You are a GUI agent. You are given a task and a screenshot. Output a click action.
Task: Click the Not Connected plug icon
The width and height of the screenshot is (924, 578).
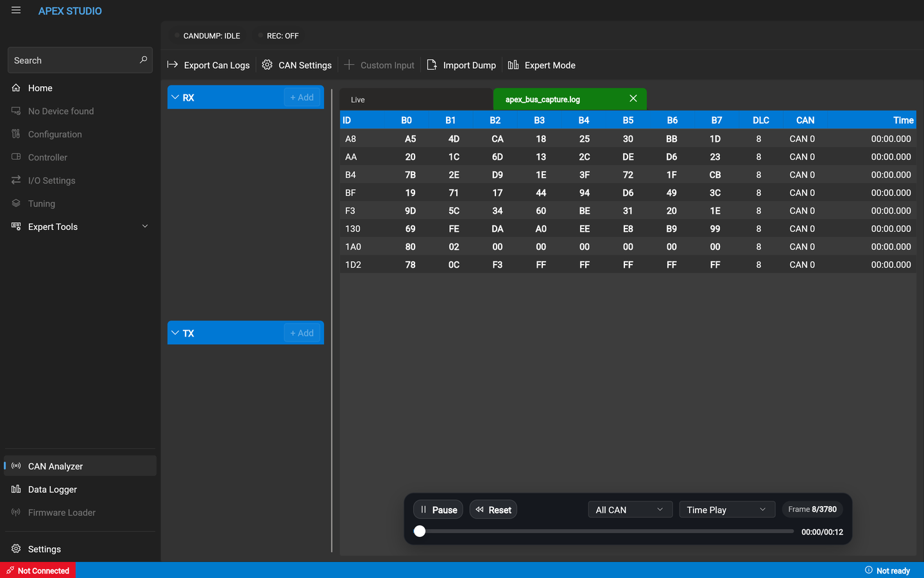tap(10, 570)
